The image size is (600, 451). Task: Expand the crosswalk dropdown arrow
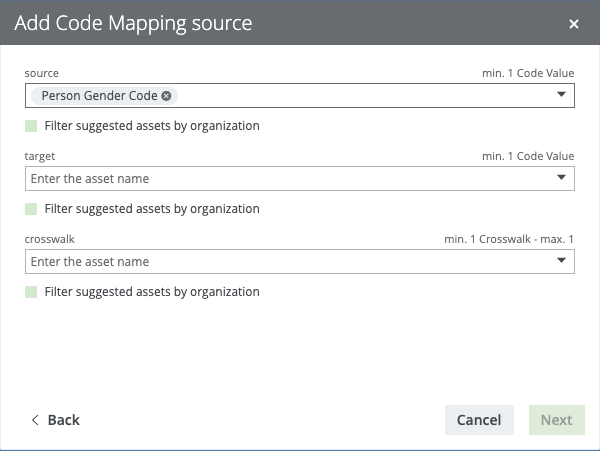point(561,262)
